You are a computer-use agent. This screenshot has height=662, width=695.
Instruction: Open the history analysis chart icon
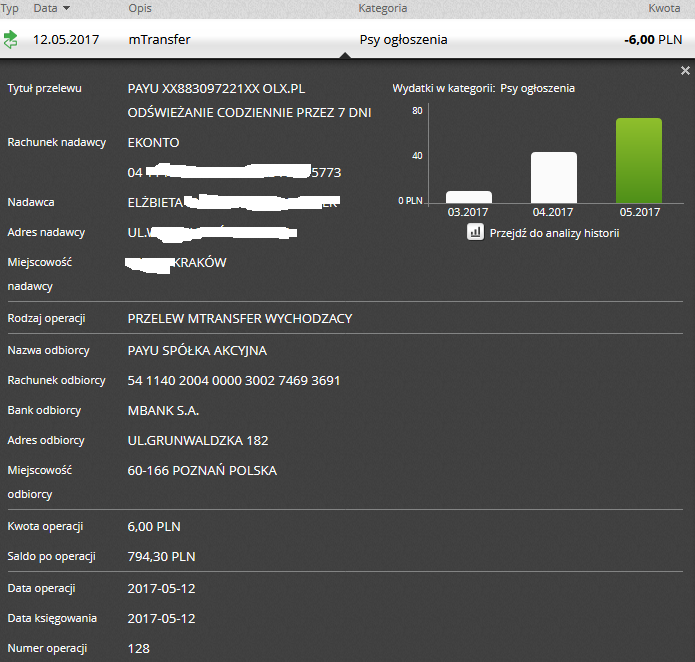click(x=475, y=232)
